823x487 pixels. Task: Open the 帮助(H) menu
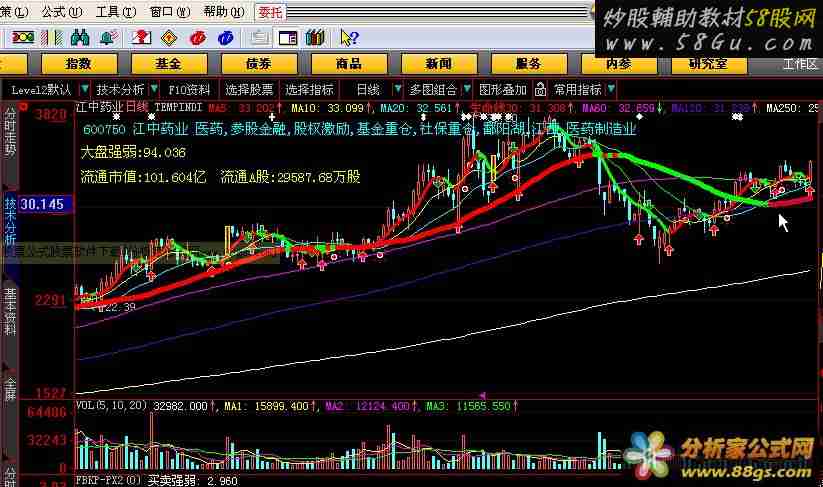[x=224, y=11]
